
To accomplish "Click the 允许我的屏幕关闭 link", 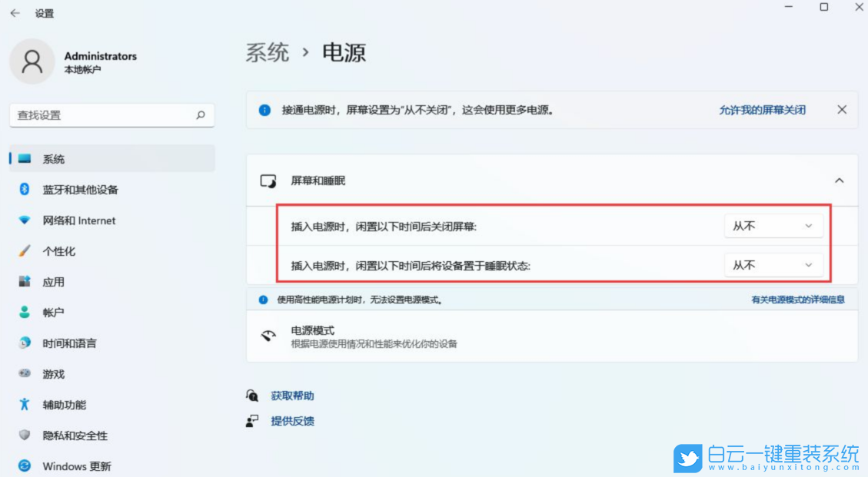I will click(761, 110).
